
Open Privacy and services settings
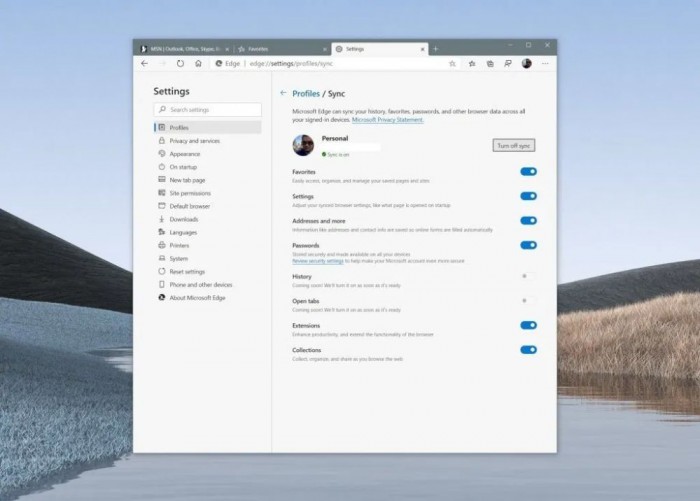(194, 141)
